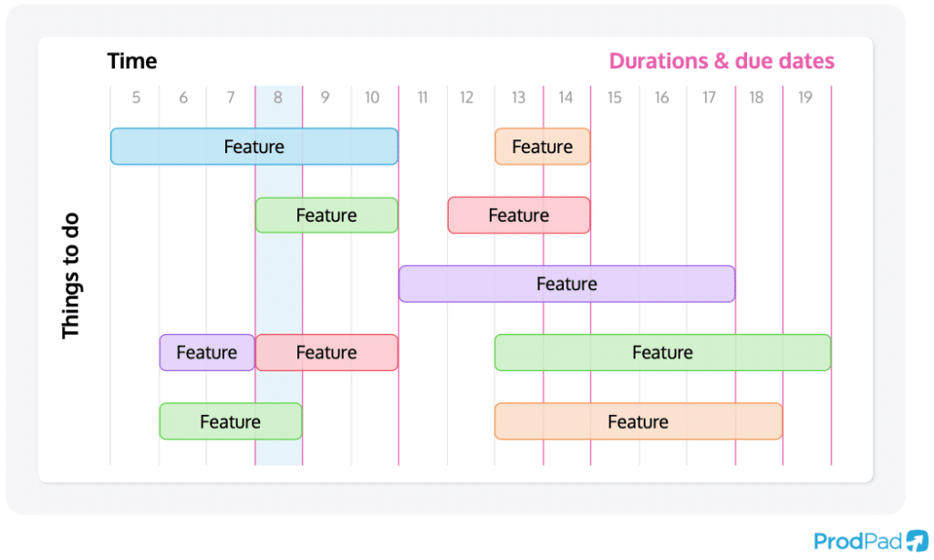Click day 15 in the timeline header

614,98
